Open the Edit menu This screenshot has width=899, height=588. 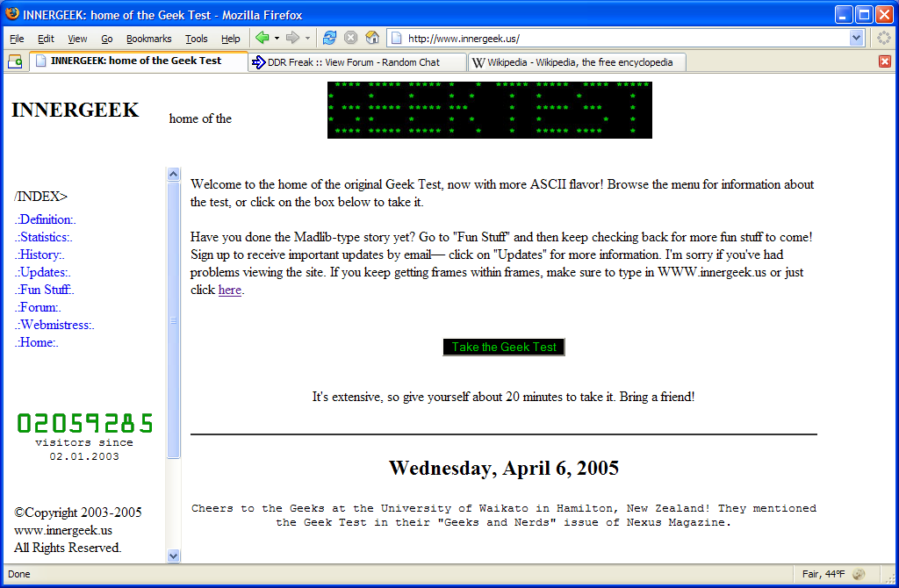tap(46, 39)
